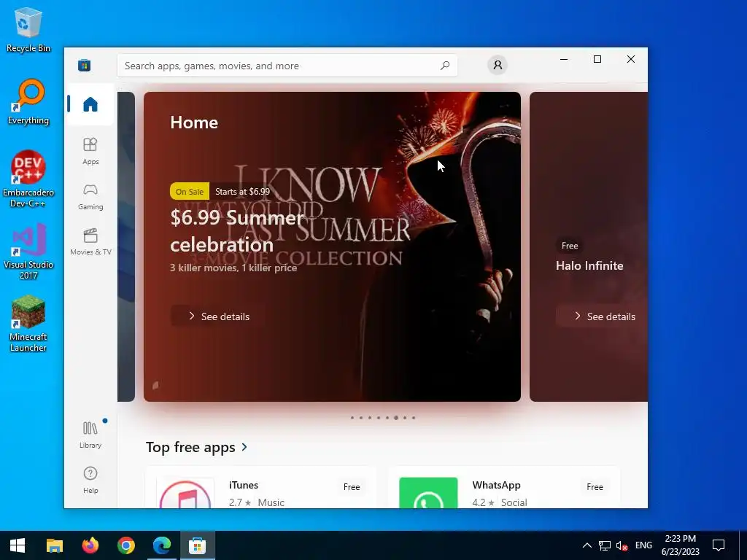Click the search magnifier icon
Image resolution: width=747 pixels, height=560 pixels.
[x=445, y=66]
